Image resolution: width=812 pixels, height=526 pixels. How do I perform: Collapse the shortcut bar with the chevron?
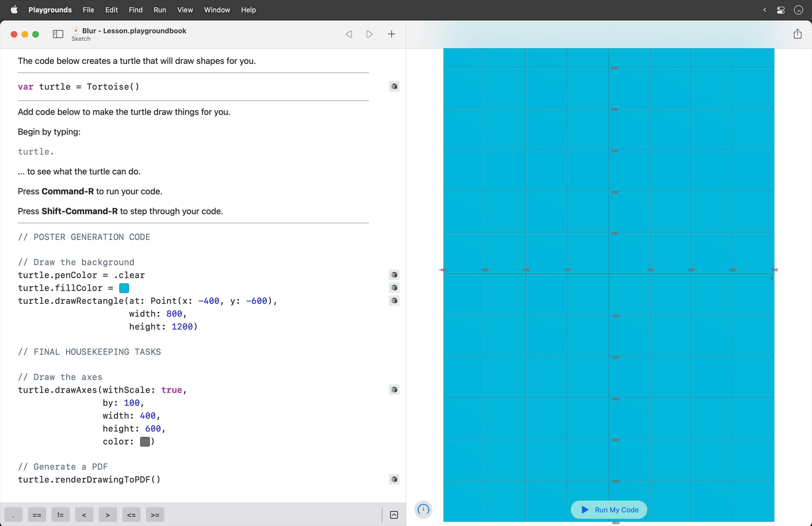394,514
